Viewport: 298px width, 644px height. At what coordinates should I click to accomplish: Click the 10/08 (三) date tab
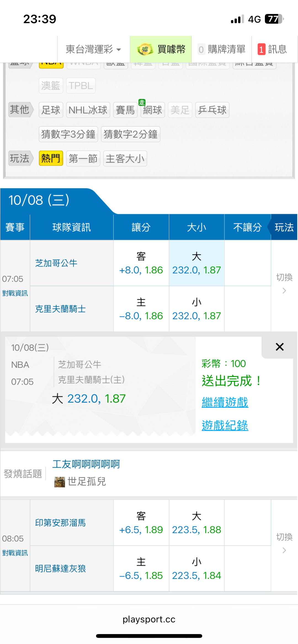[x=39, y=200]
